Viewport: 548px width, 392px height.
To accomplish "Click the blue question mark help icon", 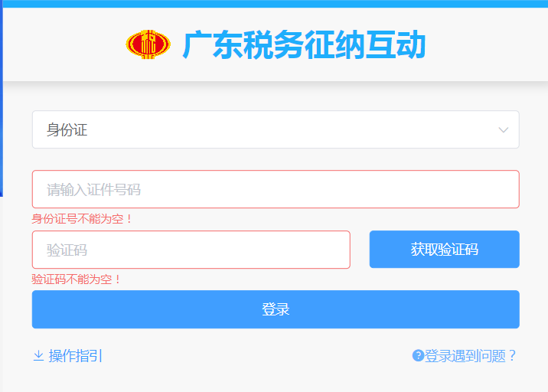I will (418, 355).
